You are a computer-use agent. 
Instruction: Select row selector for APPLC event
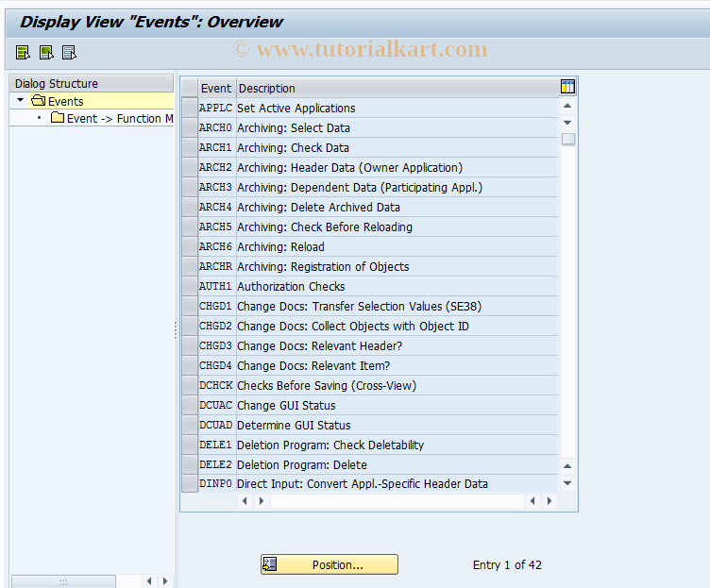tap(189, 108)
